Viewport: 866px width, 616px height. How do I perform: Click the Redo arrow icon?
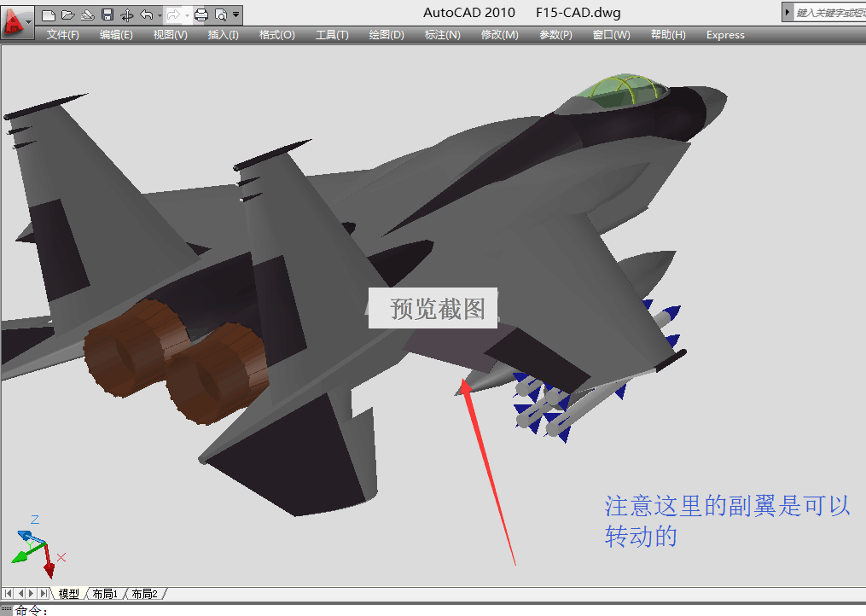173,15
